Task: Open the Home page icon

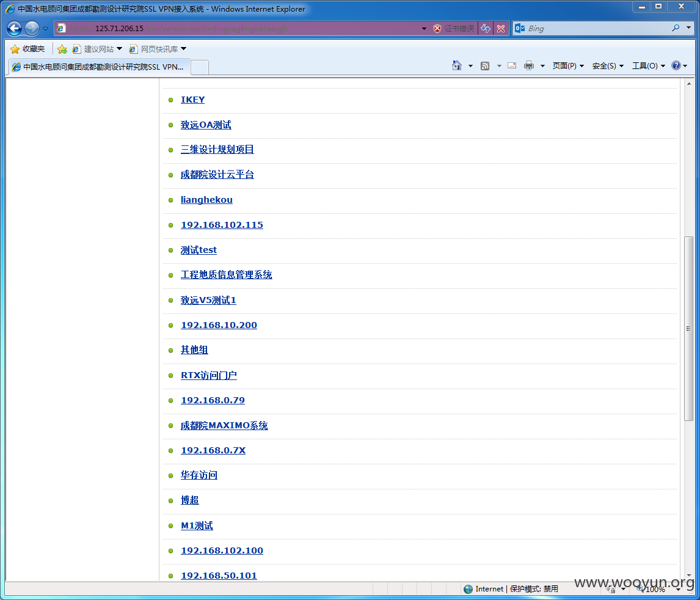Action: 456,65
